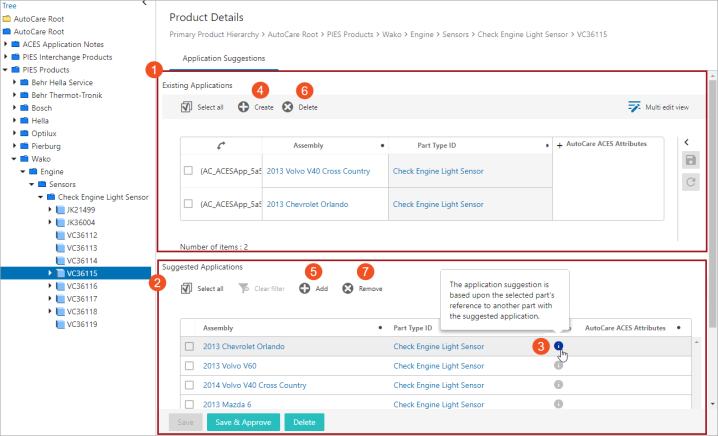
Task: Open the Multi edit view
Action: tap(658, 107)
